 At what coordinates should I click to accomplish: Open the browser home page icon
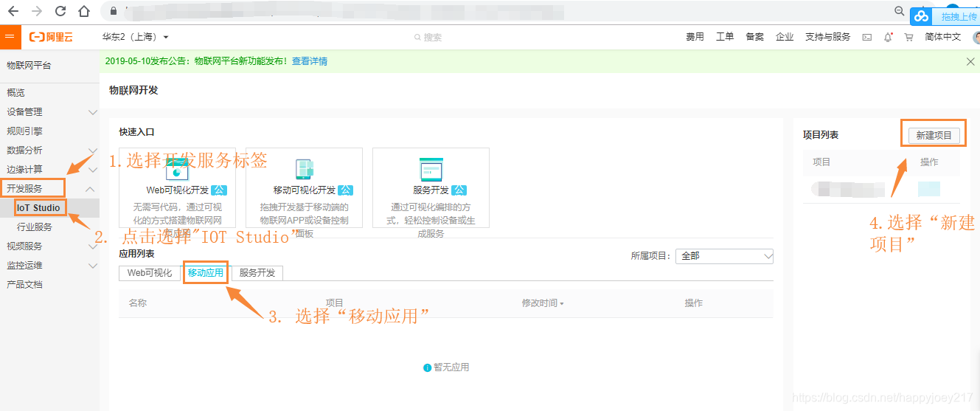(84, 12)
